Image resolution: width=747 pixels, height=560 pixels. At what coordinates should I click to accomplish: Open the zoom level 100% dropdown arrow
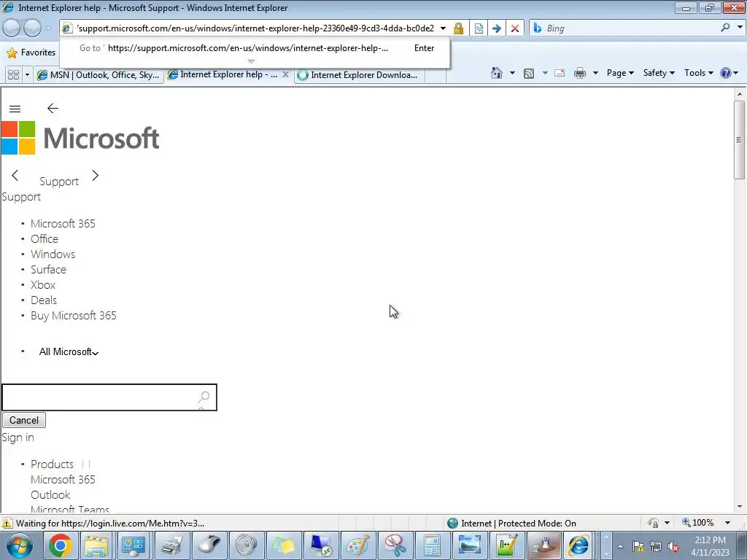727,523
